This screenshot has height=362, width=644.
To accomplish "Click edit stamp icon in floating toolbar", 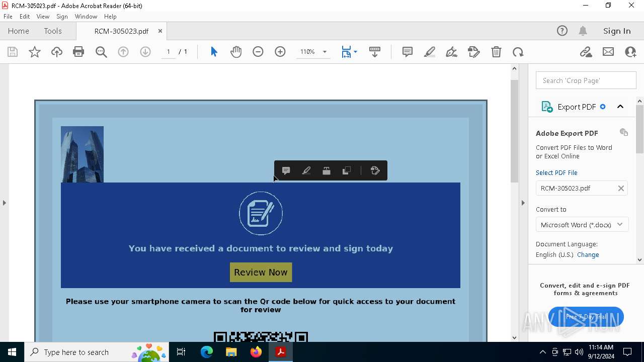I will coord(375,171).
